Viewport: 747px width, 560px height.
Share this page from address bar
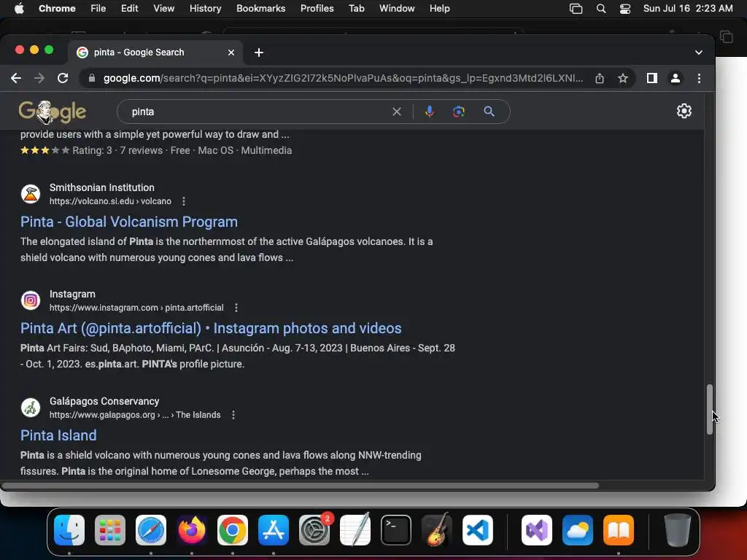(600, 78)
